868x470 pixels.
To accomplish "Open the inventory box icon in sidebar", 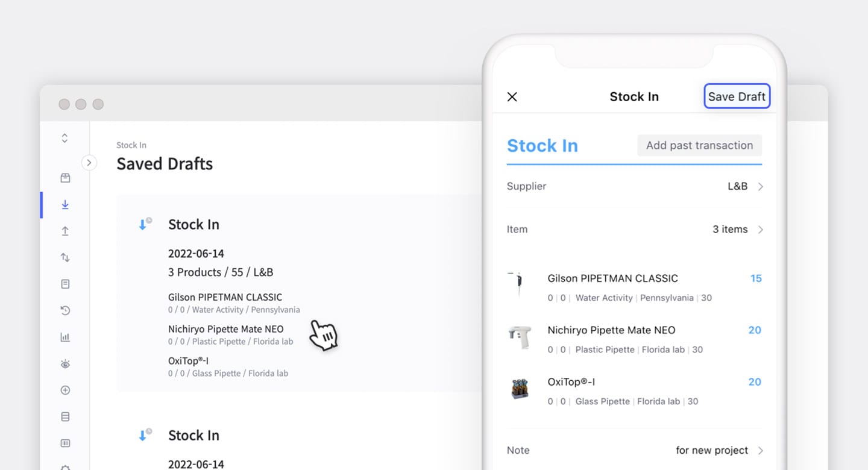I will pos(64,178).
